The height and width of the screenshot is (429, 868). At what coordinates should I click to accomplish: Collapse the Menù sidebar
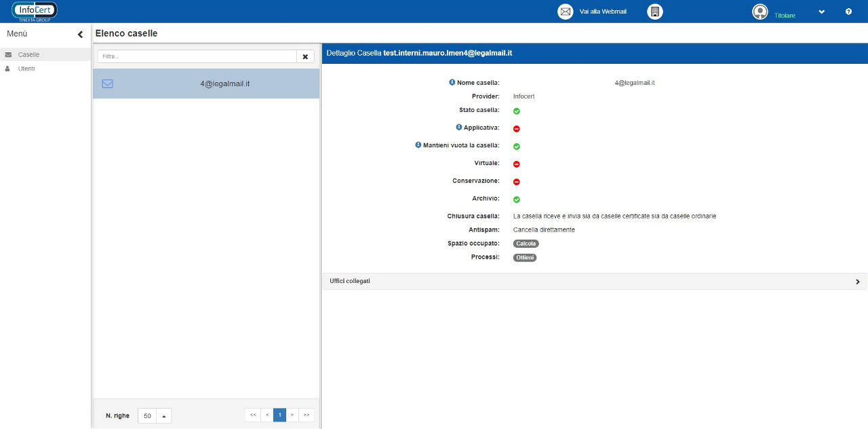[80, 35]
